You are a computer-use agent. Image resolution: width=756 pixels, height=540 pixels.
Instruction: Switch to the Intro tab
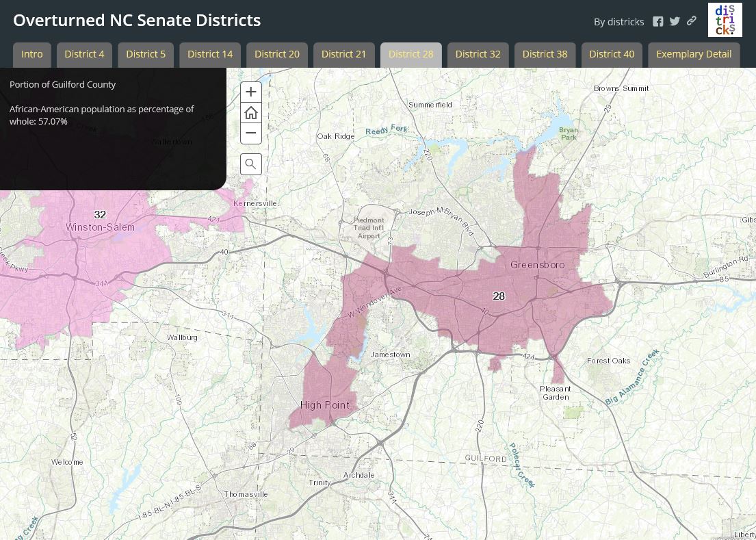[x=31, y=53]
